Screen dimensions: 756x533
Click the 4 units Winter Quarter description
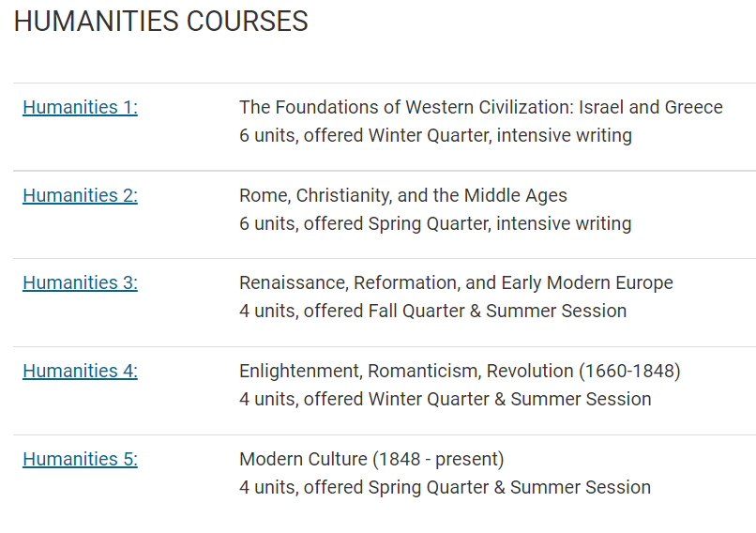point(445,400)
